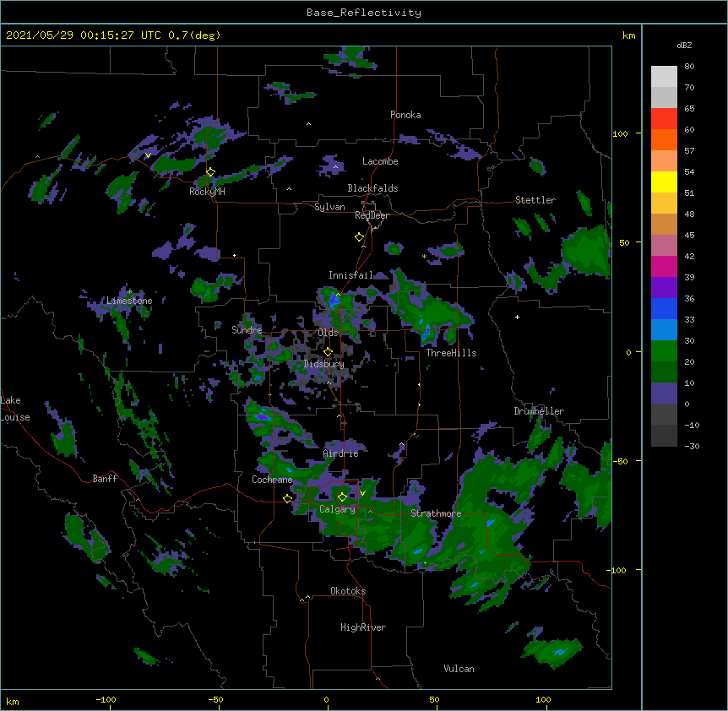
Task: Click the Cochrane label
Action: coord(272,480)
